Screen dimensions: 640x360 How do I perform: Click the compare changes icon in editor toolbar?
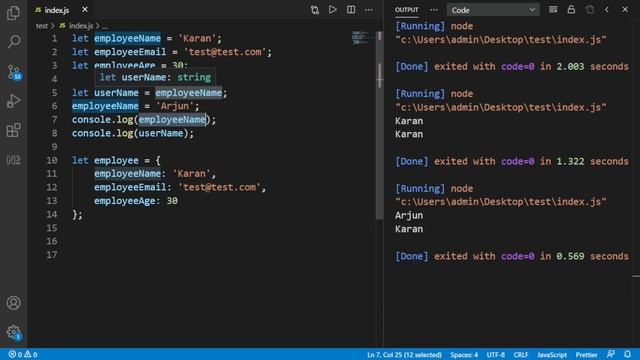pyautogui.click(x=314, y=10)
